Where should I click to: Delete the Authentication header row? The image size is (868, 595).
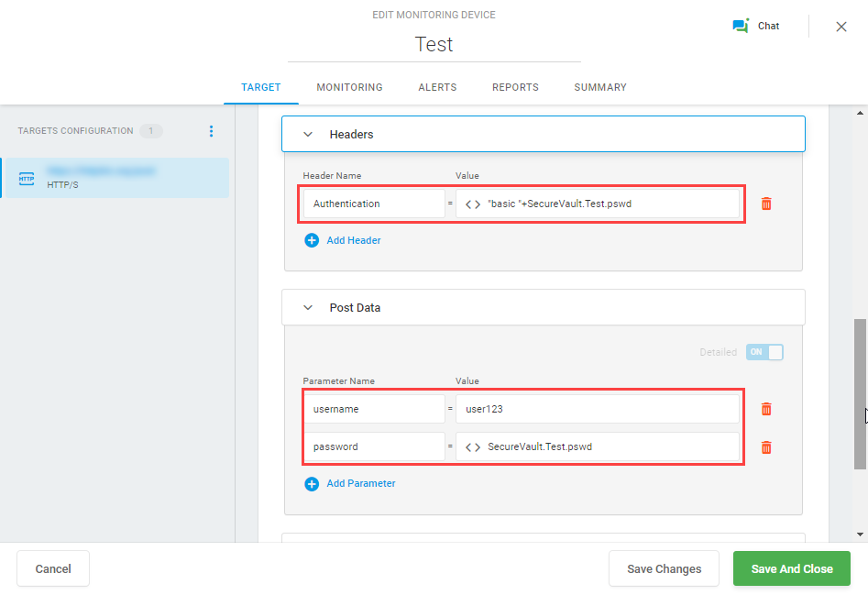point(766,204)
